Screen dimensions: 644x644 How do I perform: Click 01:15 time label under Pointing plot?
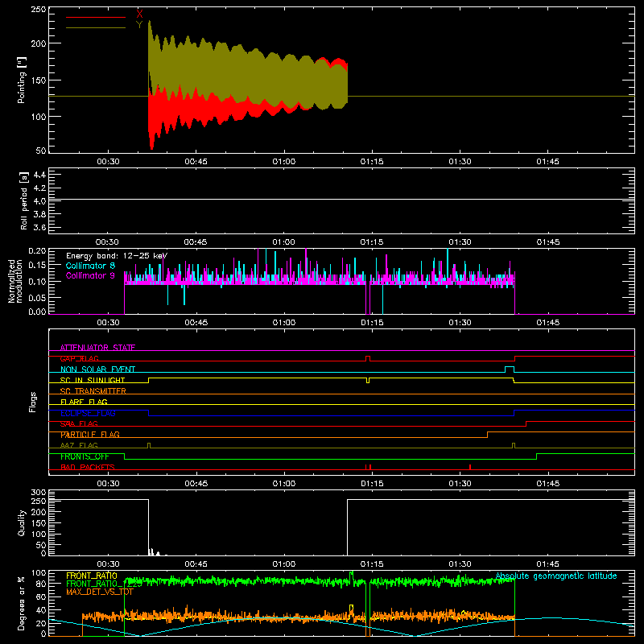[372, 162]
